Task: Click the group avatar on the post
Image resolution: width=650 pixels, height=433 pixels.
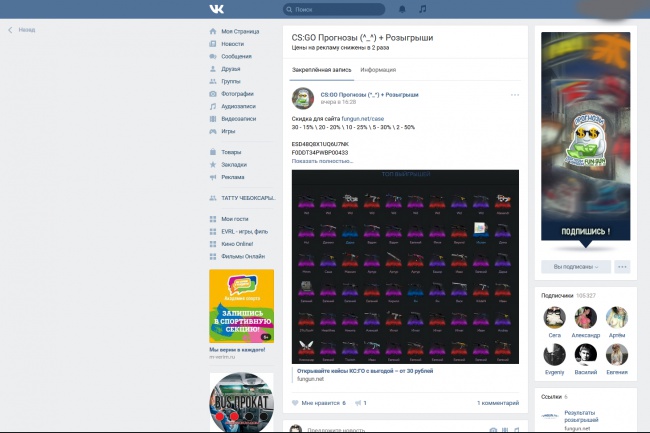Action: 303,98
